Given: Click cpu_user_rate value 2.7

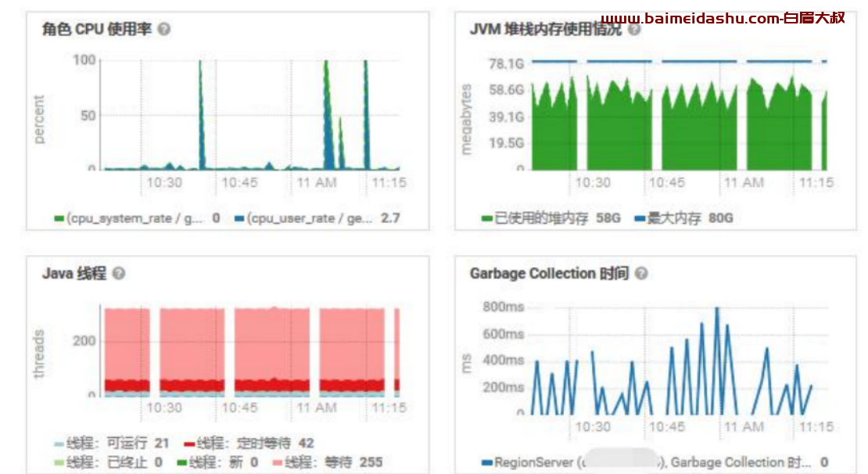Looking at the screenshot, I should (390, 219).
